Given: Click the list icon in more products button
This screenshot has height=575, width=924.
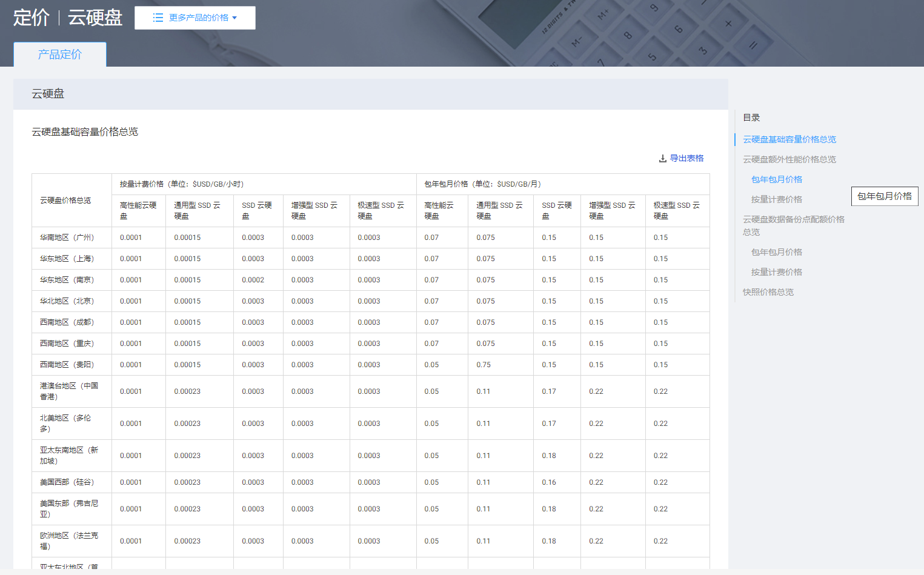Looking at the screenshot, I should point(158,18).
